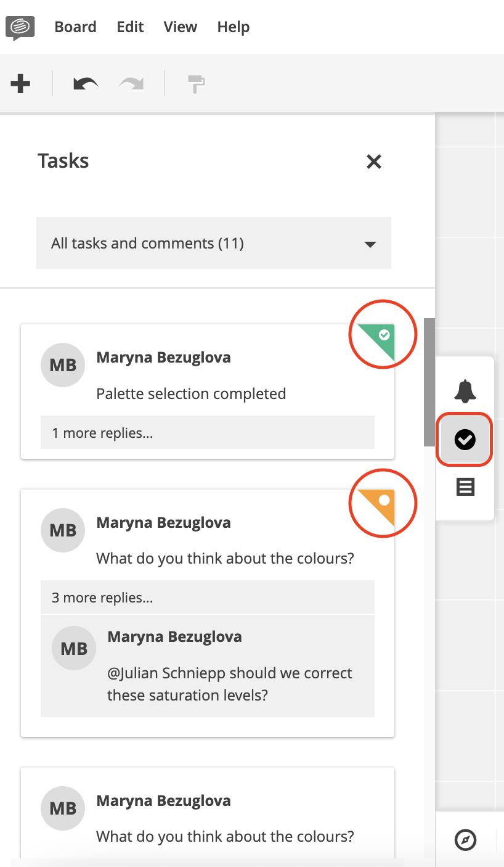504x867 pixels.
Task: Click the plus add icon in toolbar
Action: tap(20, 83)
